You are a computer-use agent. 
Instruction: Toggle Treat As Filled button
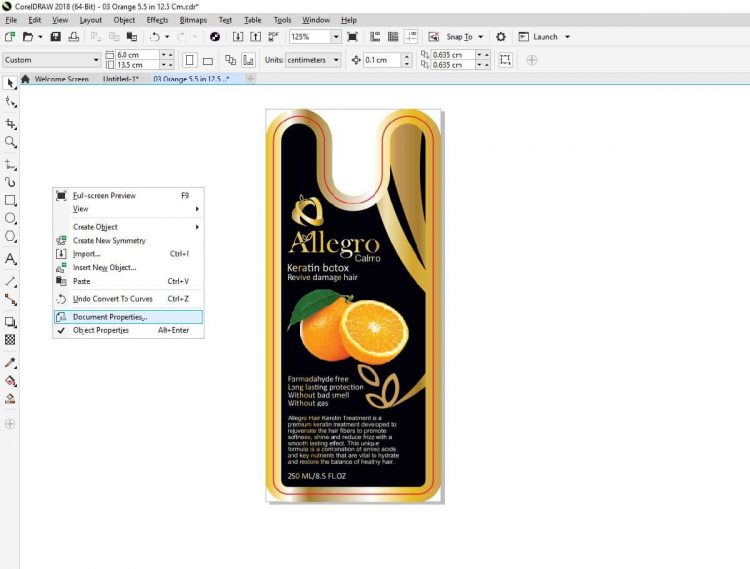(x=505, y=60)
